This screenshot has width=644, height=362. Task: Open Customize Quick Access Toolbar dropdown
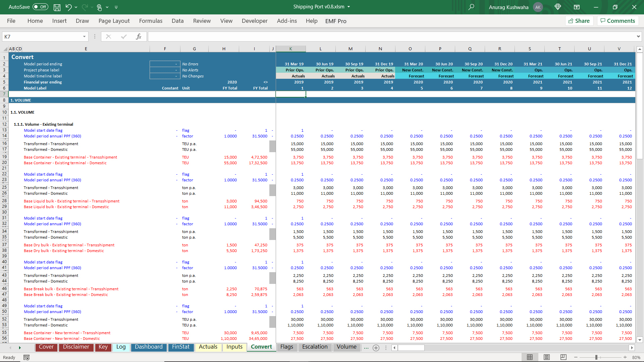[116, 7]
